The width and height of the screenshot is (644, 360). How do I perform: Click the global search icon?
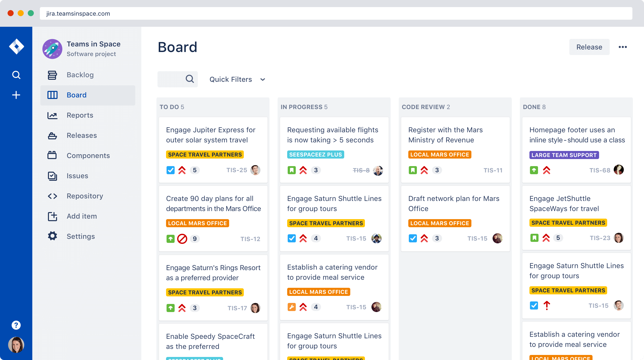[16, 75]
